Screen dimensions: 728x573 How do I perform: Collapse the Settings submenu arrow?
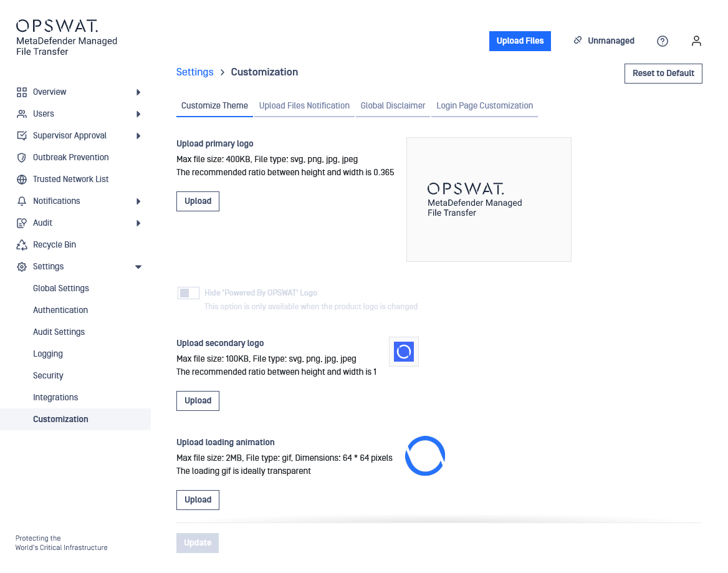(138, 266)
